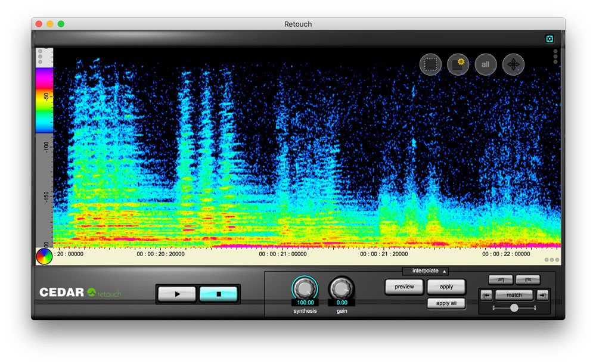Choose the square with sun selection tool
596x364 pixels.
458,64
